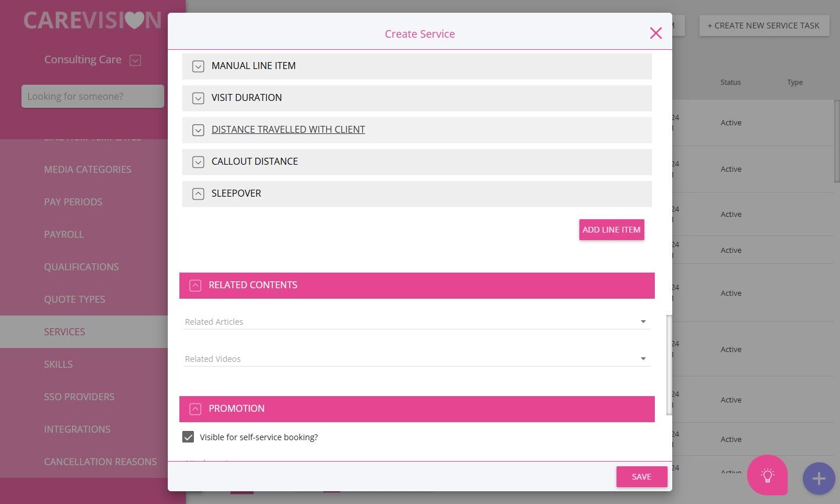Click the Looking for someone search field

point(93,96)
